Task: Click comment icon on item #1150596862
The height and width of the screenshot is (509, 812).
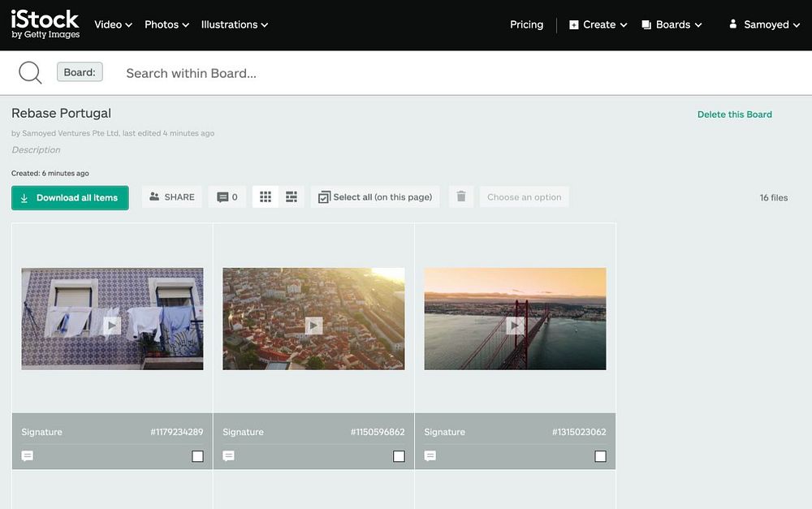Action: click(228, 455)
